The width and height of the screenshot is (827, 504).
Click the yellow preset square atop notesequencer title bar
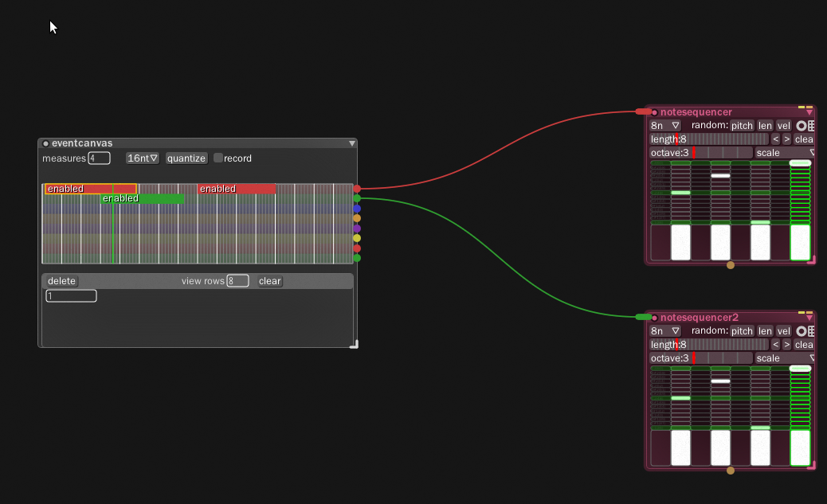tap(801, 107)
